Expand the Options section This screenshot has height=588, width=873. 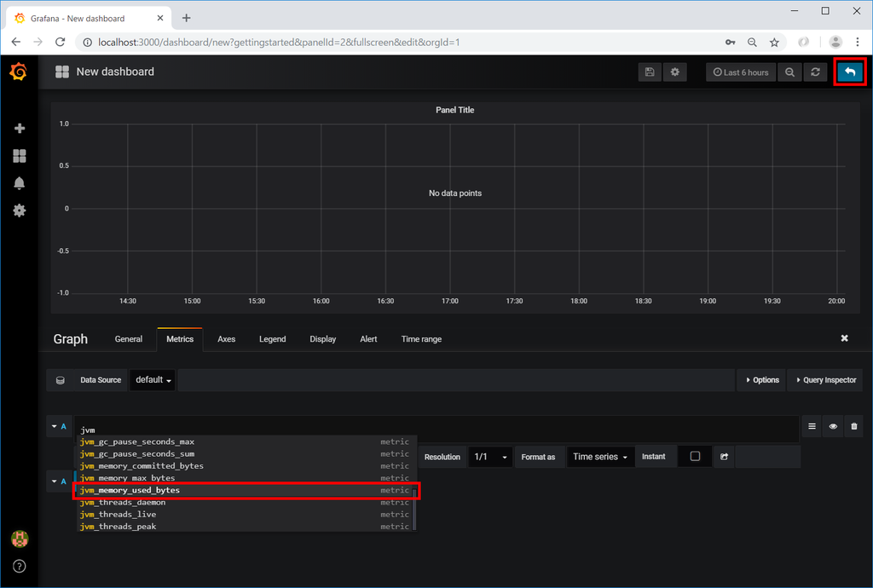pyautogui.click(x=761, y=380)
